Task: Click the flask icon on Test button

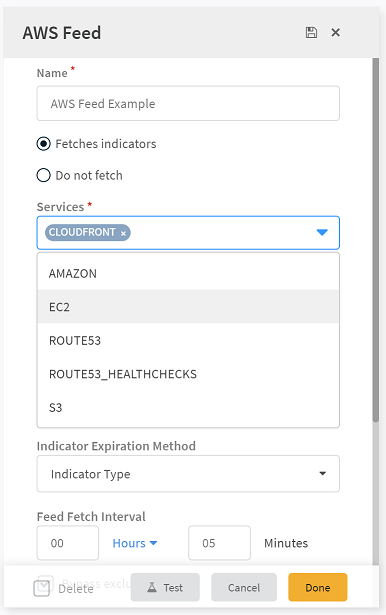Action: click(x=152, y=587)
